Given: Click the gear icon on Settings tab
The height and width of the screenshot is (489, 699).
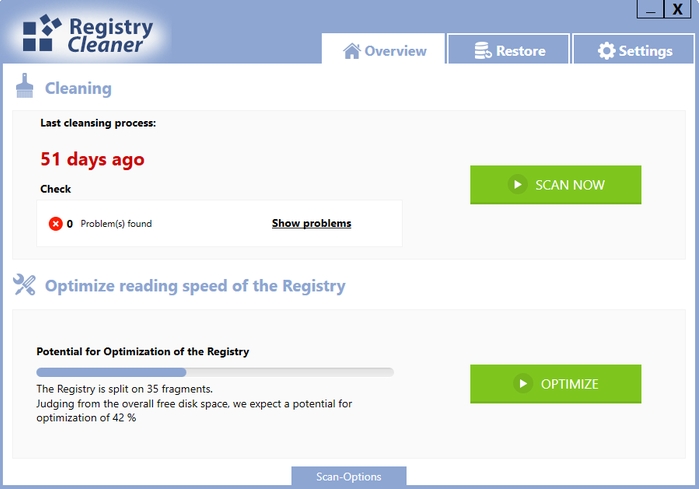Looking at the screenshot, I should (x=606, y=51).
